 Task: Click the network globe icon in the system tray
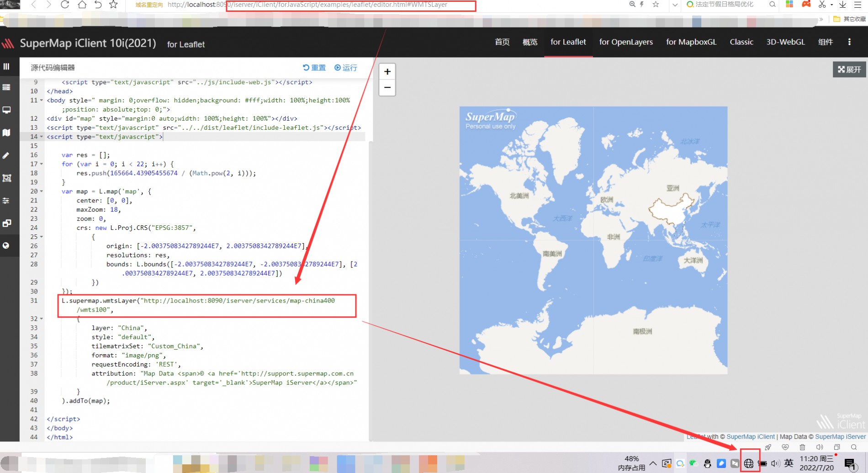(x=748, y=463)
